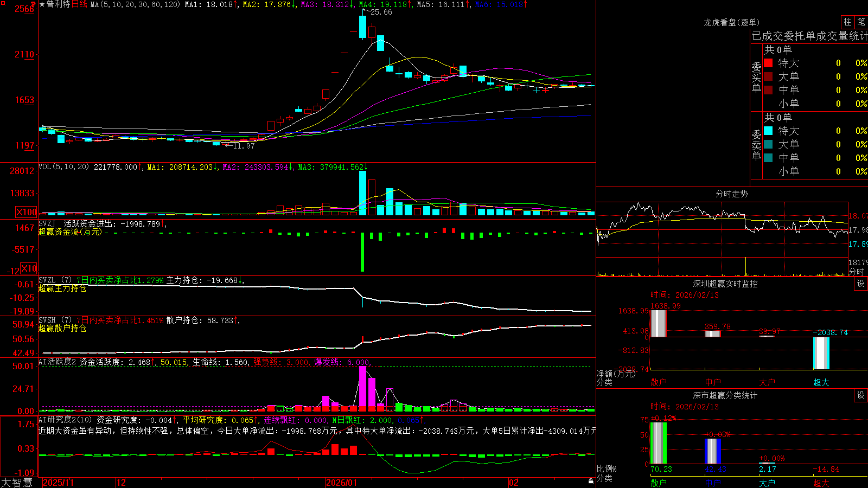Viewport: 868px width, 488px height.
Task: Click dark red 中单 swatch under 委买单
Action: [x=768, y=89]
